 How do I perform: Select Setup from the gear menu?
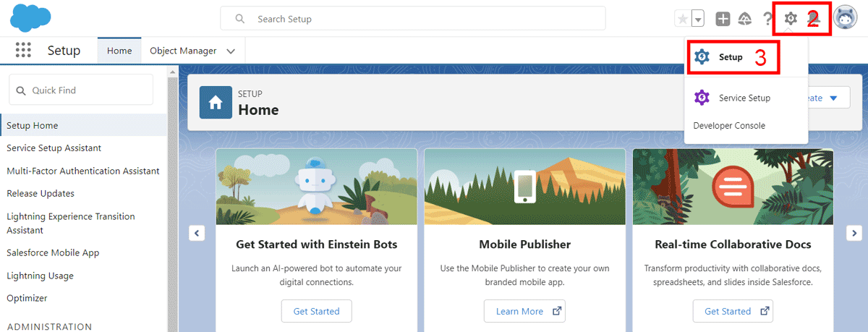[731, 57]
